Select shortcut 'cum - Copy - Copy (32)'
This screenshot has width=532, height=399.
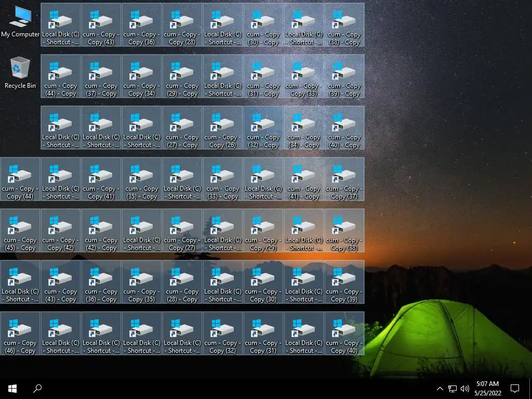[x=222, y=334]
